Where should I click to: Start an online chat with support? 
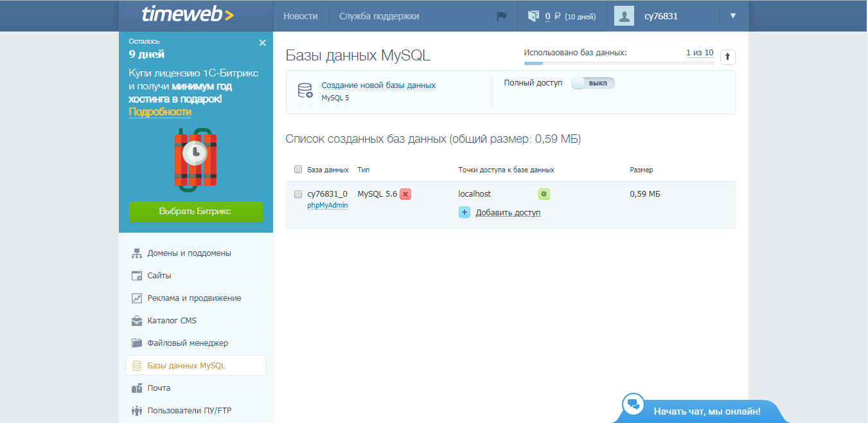706,411
